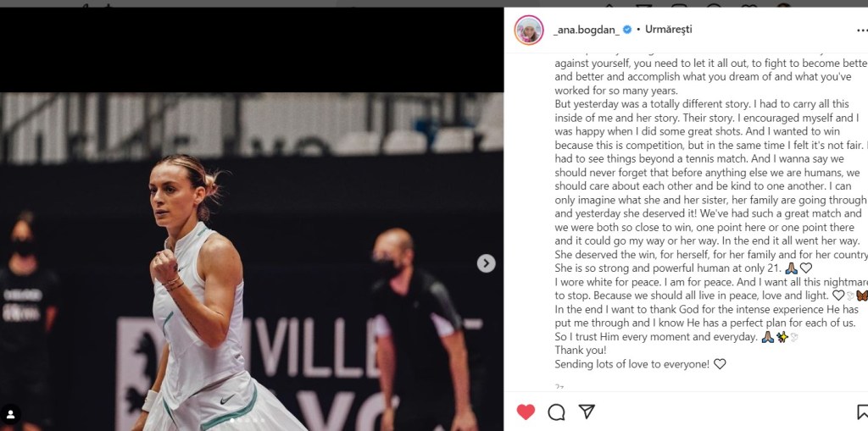The image size is (868, 431).
Task: Open the comment speech bubble icon
Action: pos(556,412)
